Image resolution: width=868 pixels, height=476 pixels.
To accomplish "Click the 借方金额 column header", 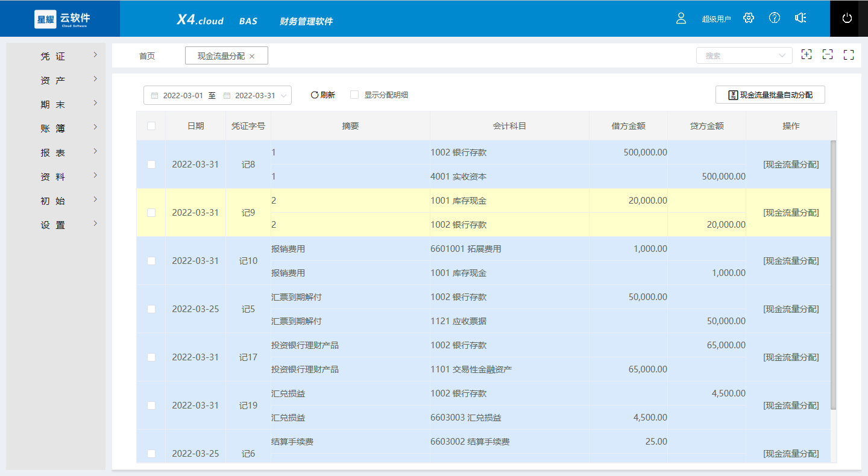I will [628, 126].
